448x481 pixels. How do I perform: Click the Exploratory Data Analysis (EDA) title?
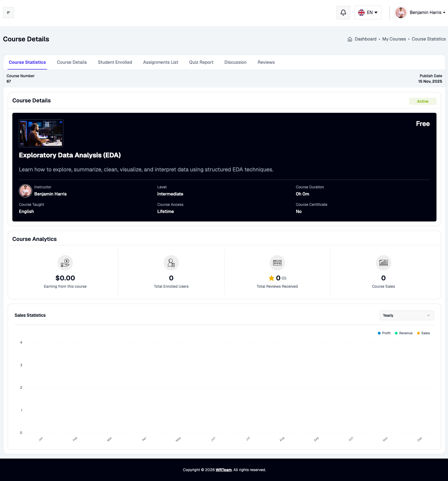point(70,155)
